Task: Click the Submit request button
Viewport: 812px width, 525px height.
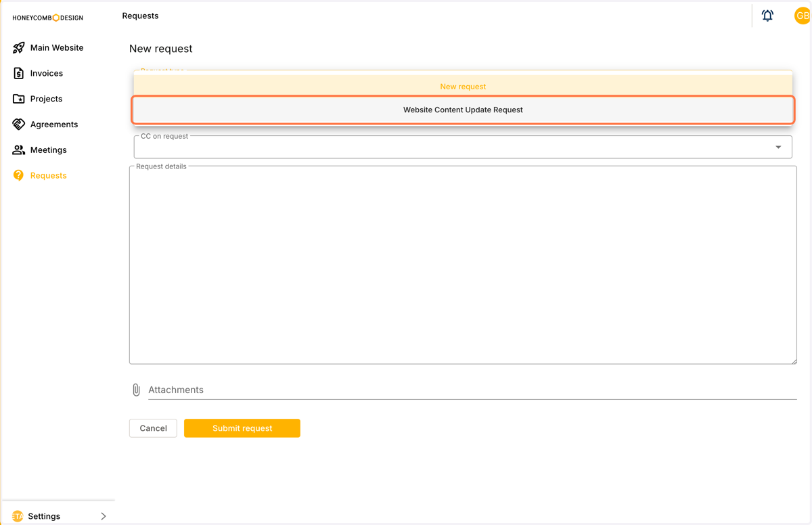Action: (x=242, y=428)
